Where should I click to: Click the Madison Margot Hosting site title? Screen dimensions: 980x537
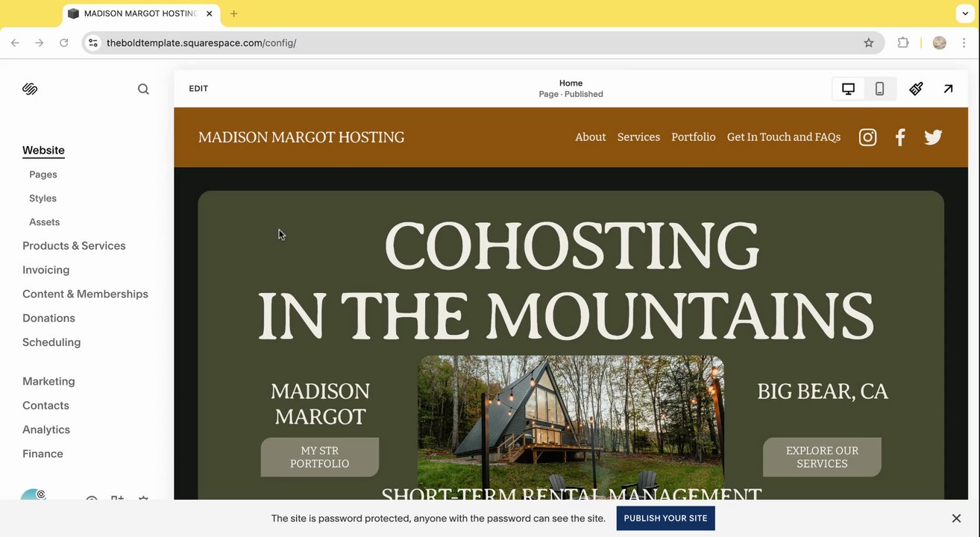pyautogui.click(x=301, y=137)
